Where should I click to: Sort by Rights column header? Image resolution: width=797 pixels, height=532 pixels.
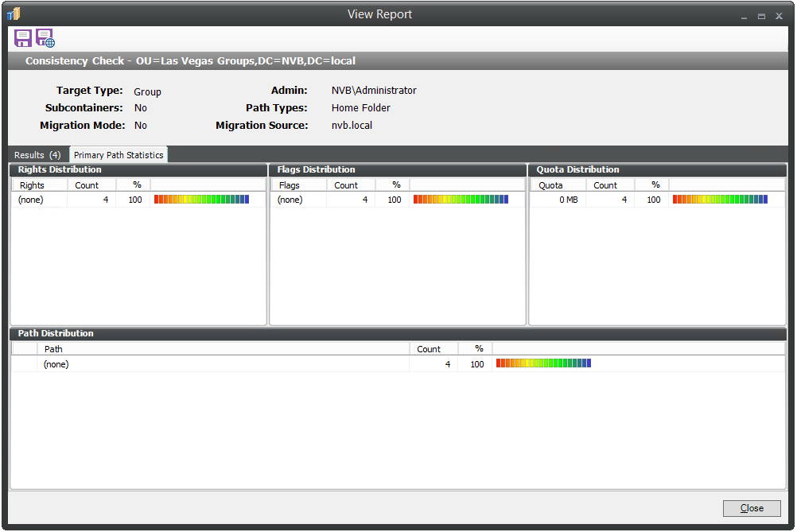point(40,185)
